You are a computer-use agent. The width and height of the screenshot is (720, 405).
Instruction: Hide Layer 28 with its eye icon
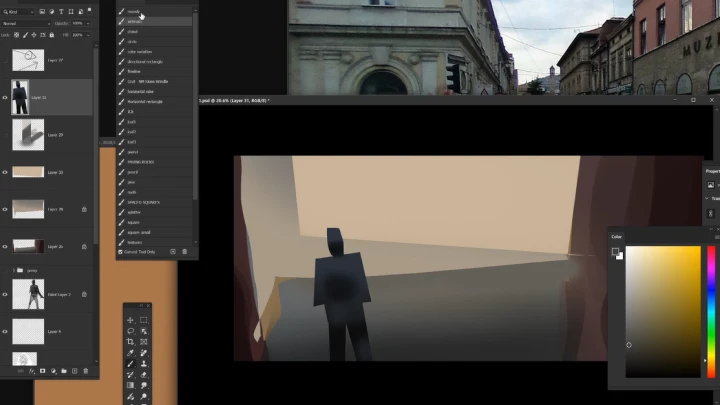click(x=5, y=209)
